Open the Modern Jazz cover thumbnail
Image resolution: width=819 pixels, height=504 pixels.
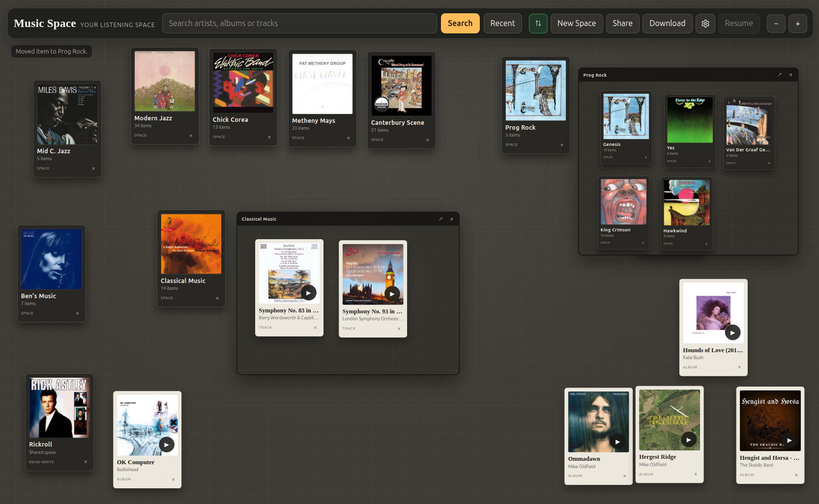point(165,81)
